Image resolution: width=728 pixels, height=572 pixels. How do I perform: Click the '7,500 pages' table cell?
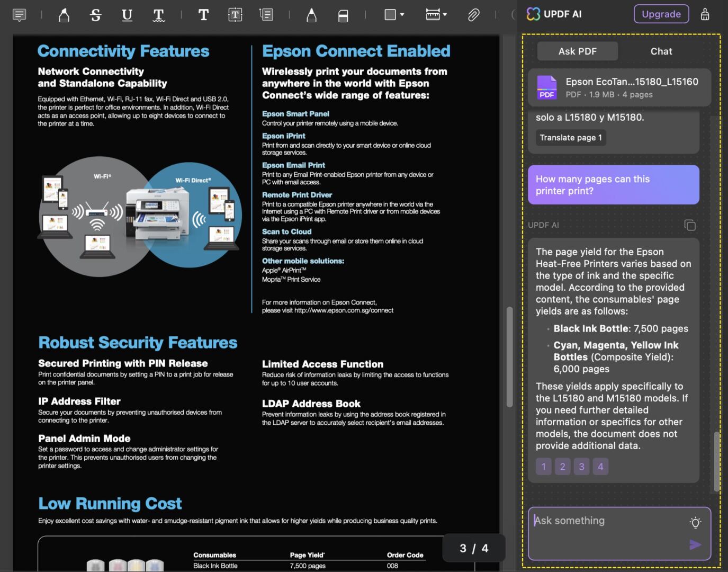(308, 566)
